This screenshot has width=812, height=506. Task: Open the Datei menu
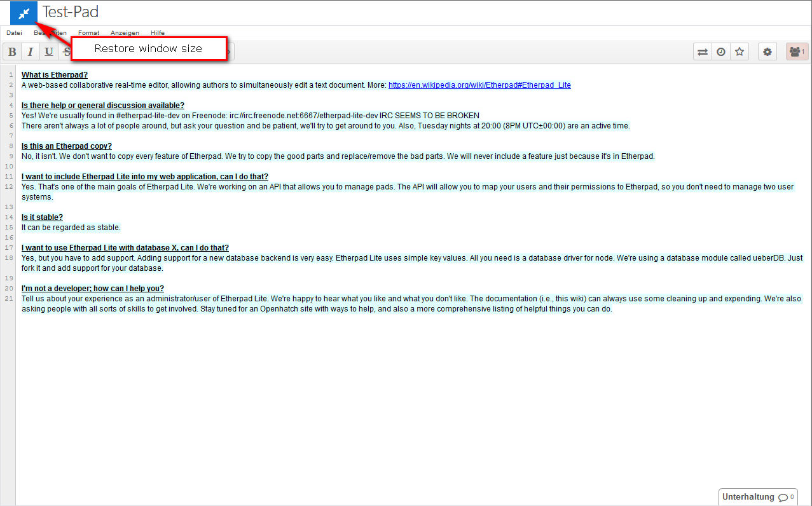coord(14,33)
